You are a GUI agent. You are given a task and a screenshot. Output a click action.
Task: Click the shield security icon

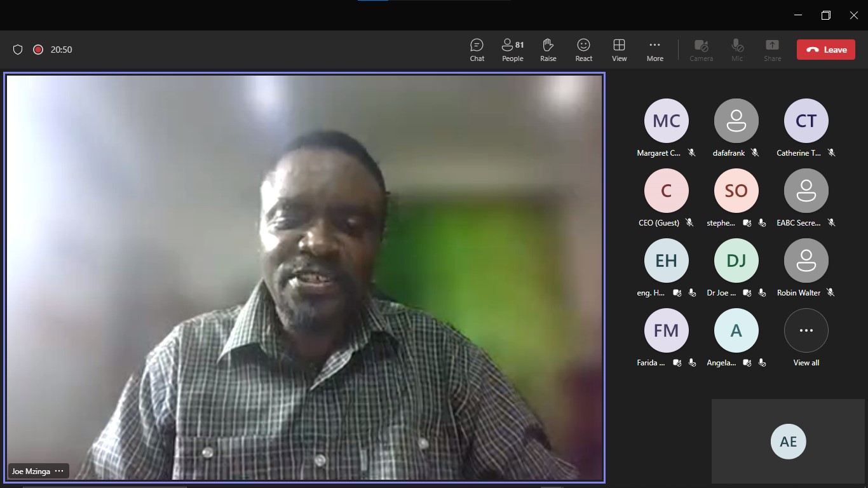click(x=18, y=50)
